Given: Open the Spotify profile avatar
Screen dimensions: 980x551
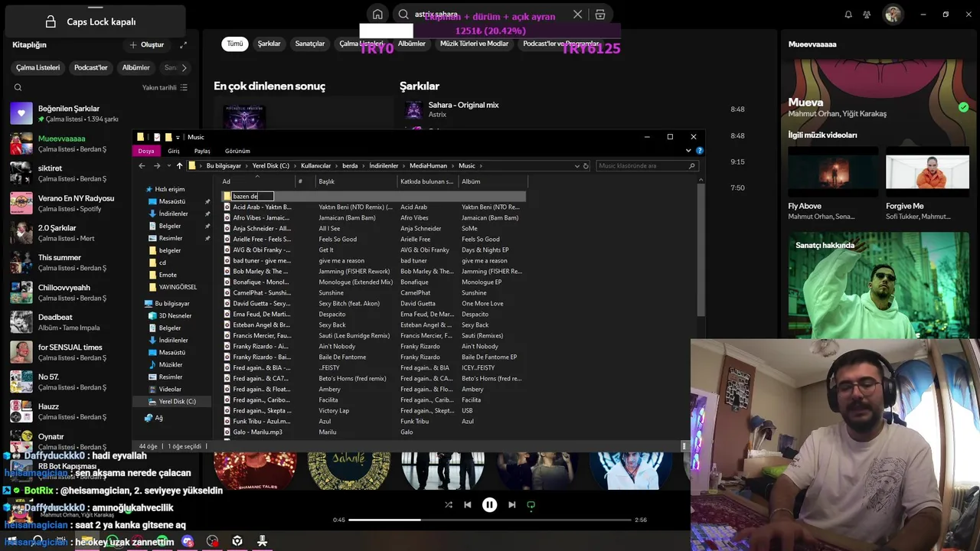Looking at the screenshot, I should tap(893, 15).
